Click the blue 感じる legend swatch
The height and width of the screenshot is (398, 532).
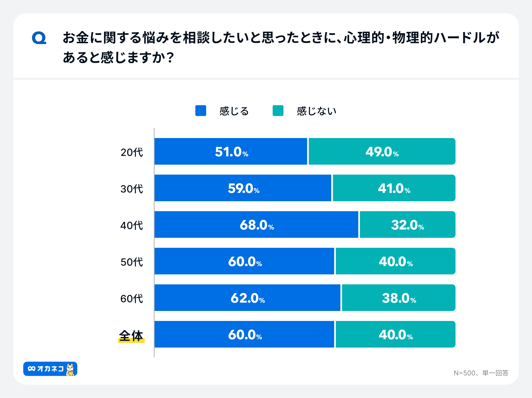[201, 111]
